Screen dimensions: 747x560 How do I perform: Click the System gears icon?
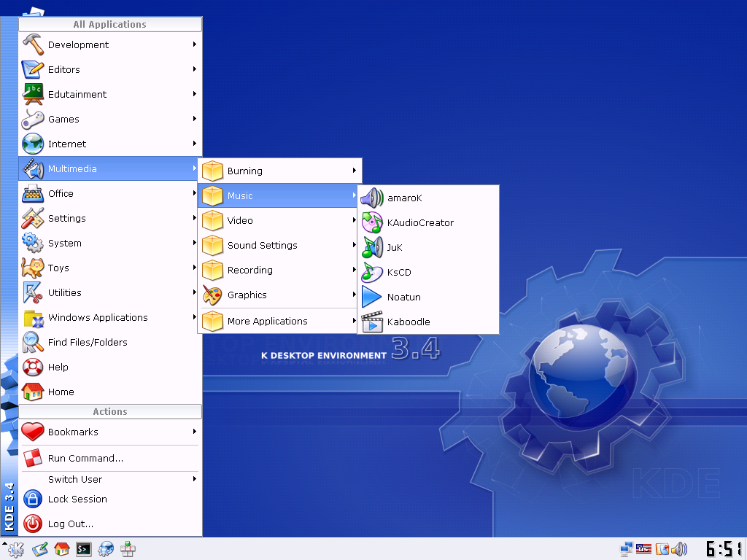coord(33,243)
